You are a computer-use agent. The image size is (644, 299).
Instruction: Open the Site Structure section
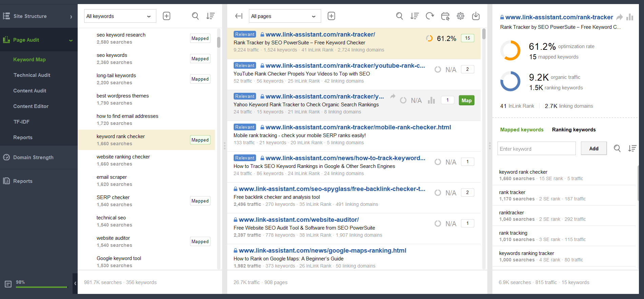tap(39, 16)
